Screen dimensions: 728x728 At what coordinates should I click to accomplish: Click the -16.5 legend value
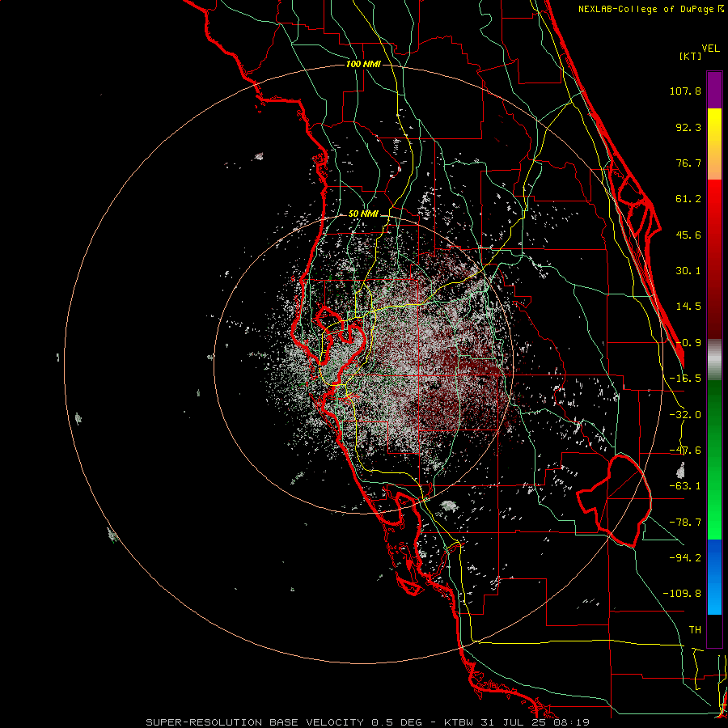[685, 379]
